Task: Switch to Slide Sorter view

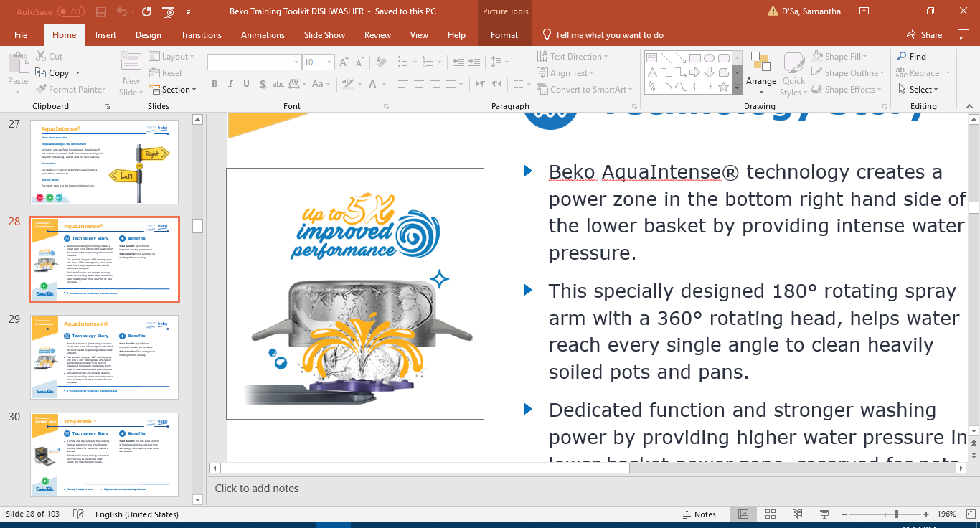Action: point(770,514)
